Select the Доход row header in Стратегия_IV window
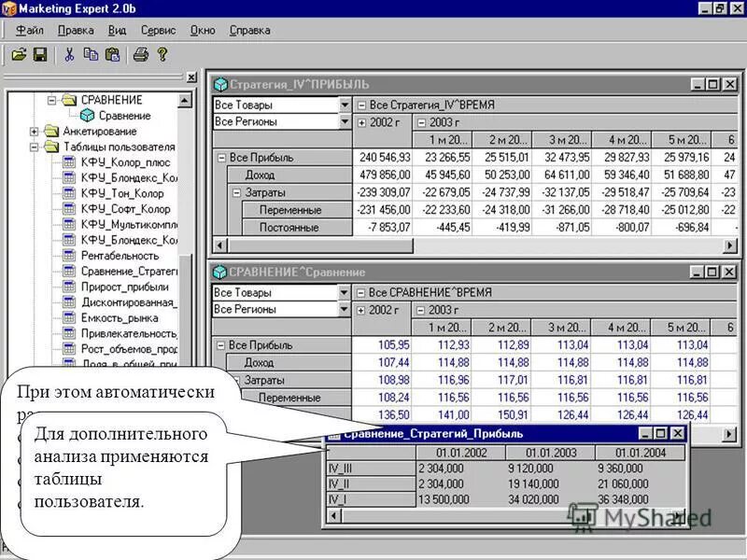Viewport: 747px width, 560px height. 289,175
